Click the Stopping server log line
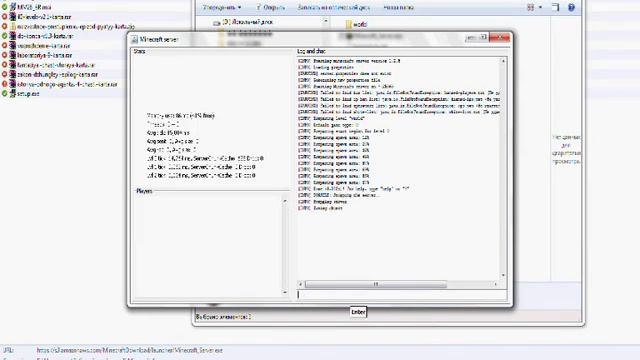Viewport: 640px width, 360px height. pyautogui.click(x=322, y=202)
